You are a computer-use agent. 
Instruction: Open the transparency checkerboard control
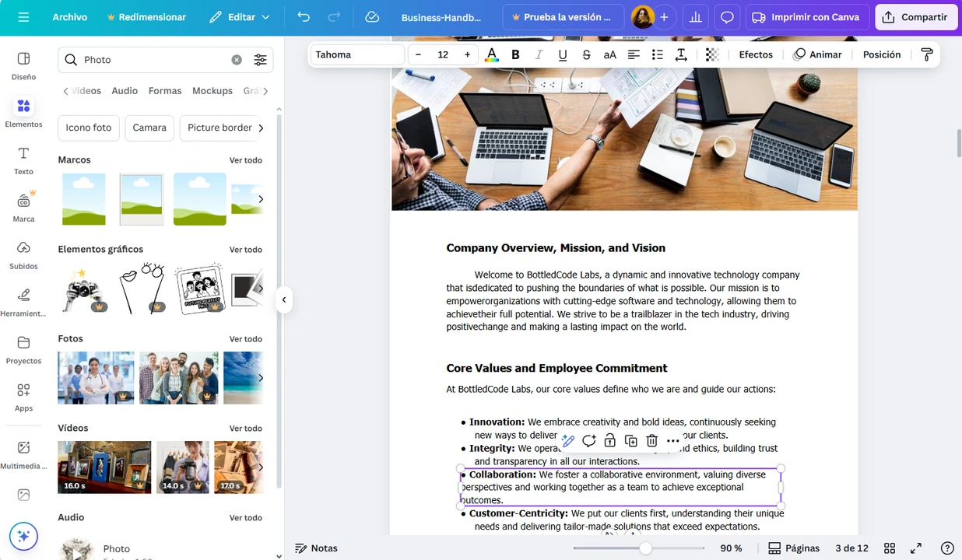(x=712, y=54)
